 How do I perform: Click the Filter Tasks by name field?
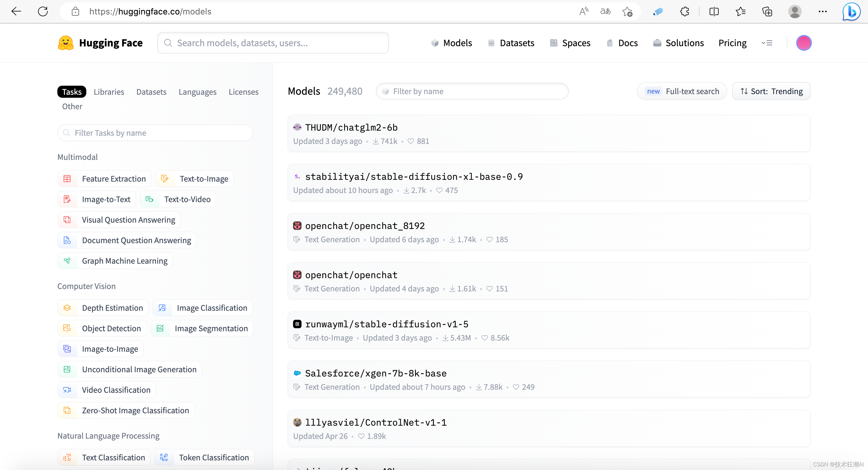point(155,133)
